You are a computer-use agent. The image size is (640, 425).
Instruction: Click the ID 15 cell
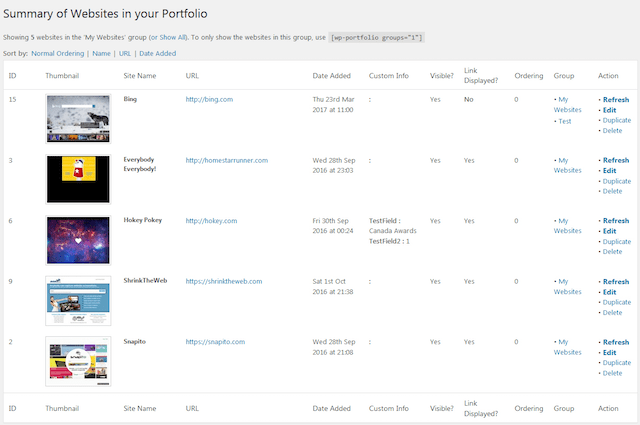(x=12, y=99)
